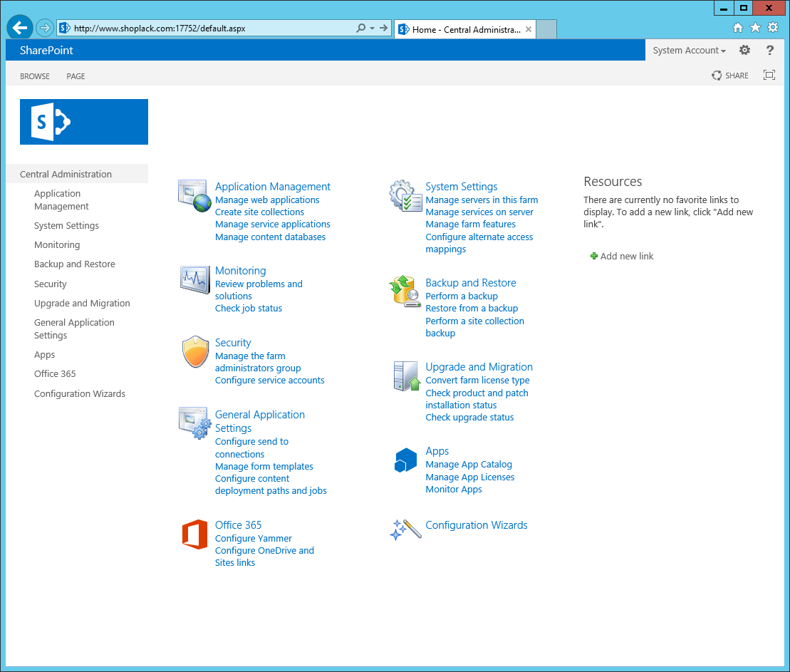Viewport: 790px width, 672px height.
Task: Click the browser Back arrow button
Action: 20,27
